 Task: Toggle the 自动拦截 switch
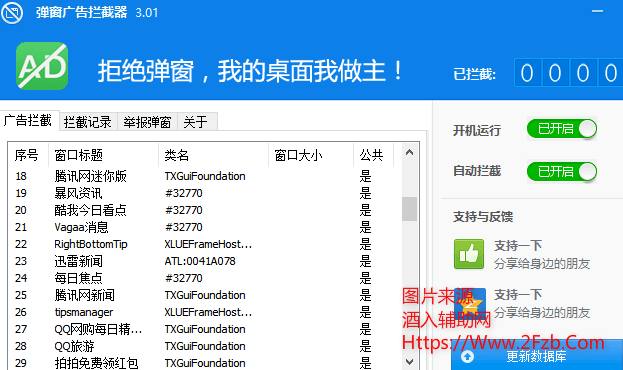pos(562,172)
